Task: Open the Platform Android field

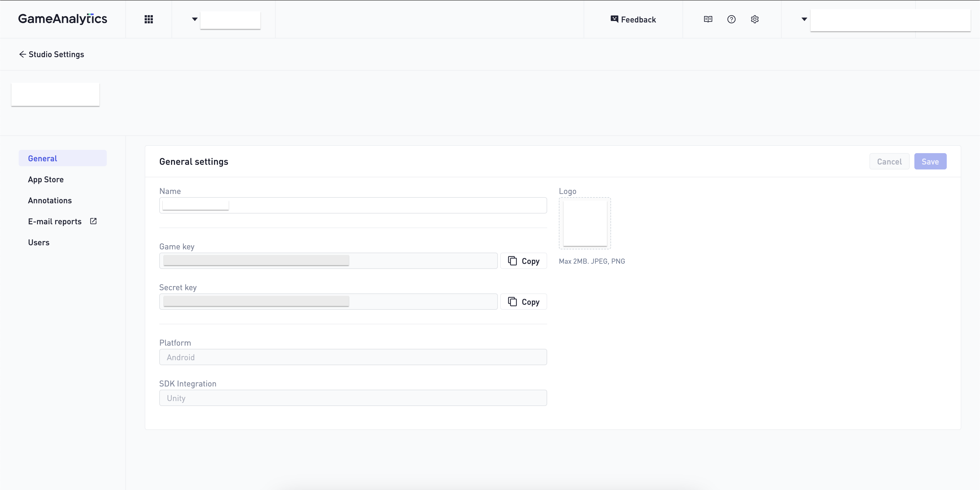Action: [353, 357]
